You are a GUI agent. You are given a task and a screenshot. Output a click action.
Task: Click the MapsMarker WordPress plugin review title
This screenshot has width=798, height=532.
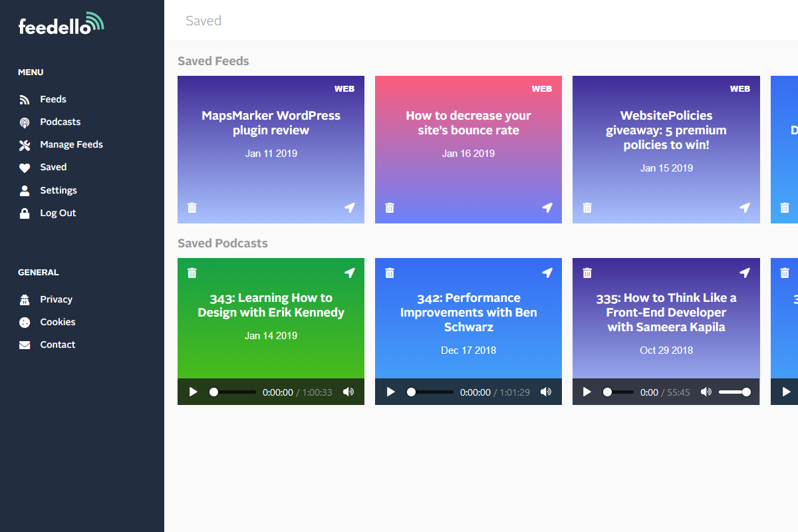coord(271,123)
